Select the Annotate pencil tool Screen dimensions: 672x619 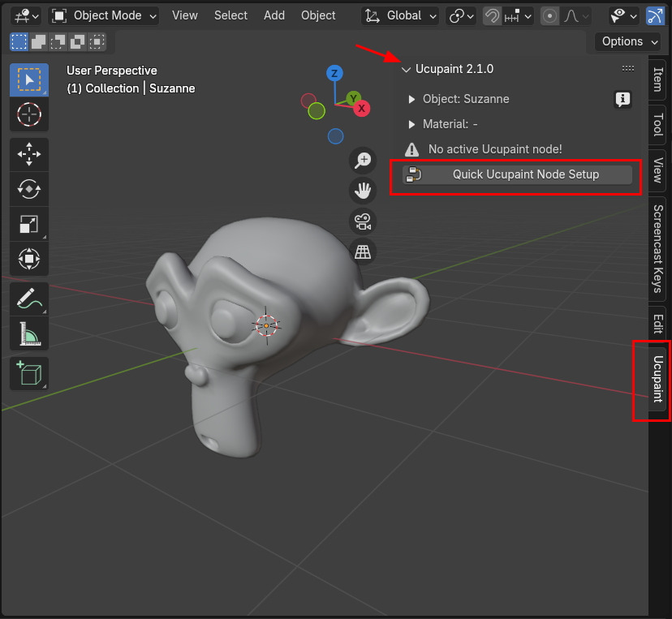[29, 299]
